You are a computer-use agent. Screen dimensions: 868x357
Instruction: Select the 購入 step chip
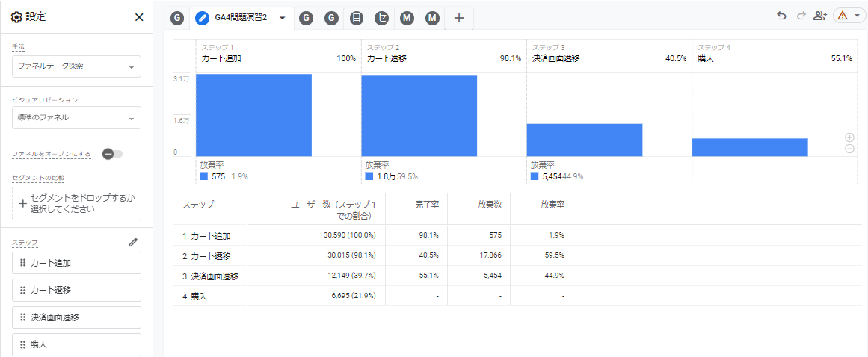coord(76,344)
